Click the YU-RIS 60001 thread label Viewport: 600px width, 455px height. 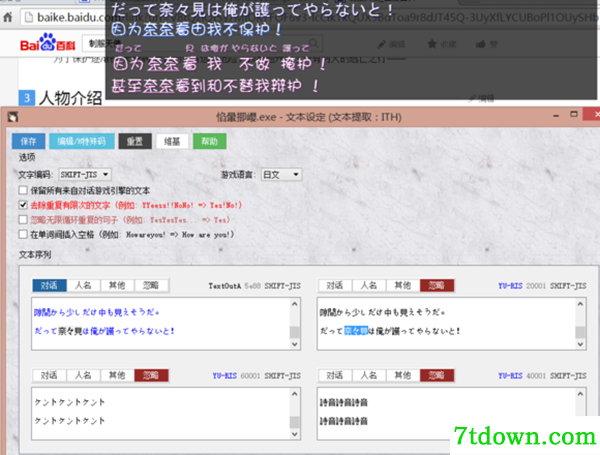[x=257, y=376]
